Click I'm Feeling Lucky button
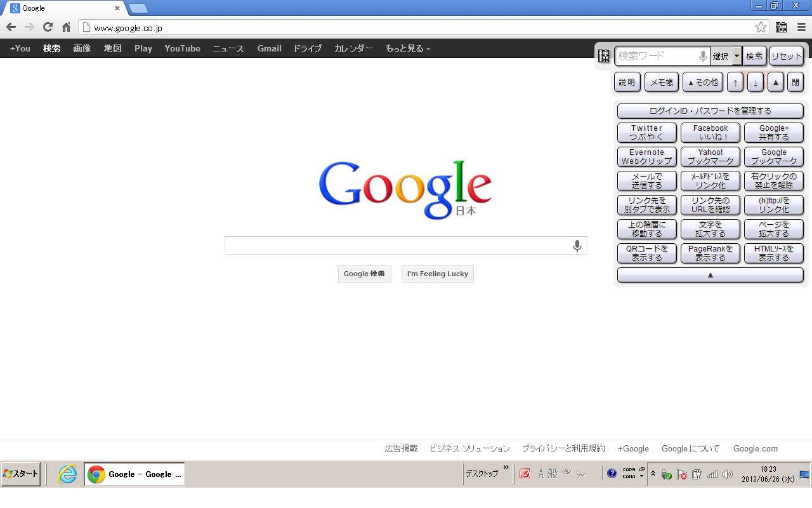This screenshot has width=812, height=508. (x=438, y=274)
